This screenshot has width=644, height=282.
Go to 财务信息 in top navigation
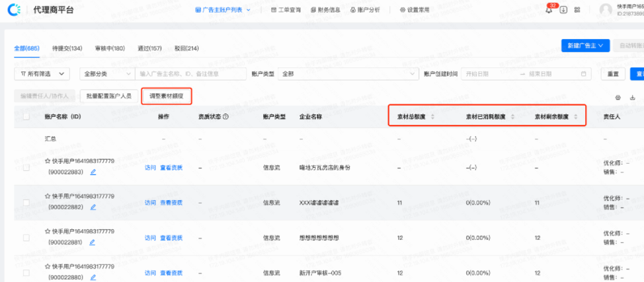[x=326, y=10]
